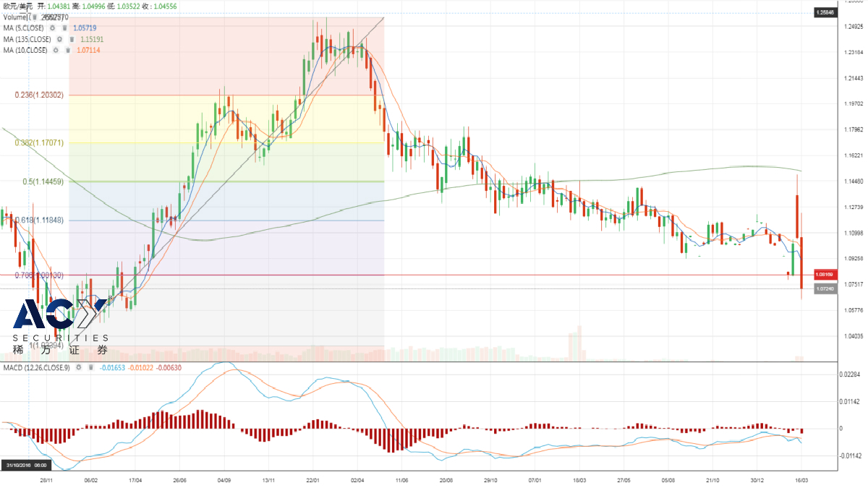Click the MACD (12,26,CLOSE,9) legend label

(x=36, y=368)
